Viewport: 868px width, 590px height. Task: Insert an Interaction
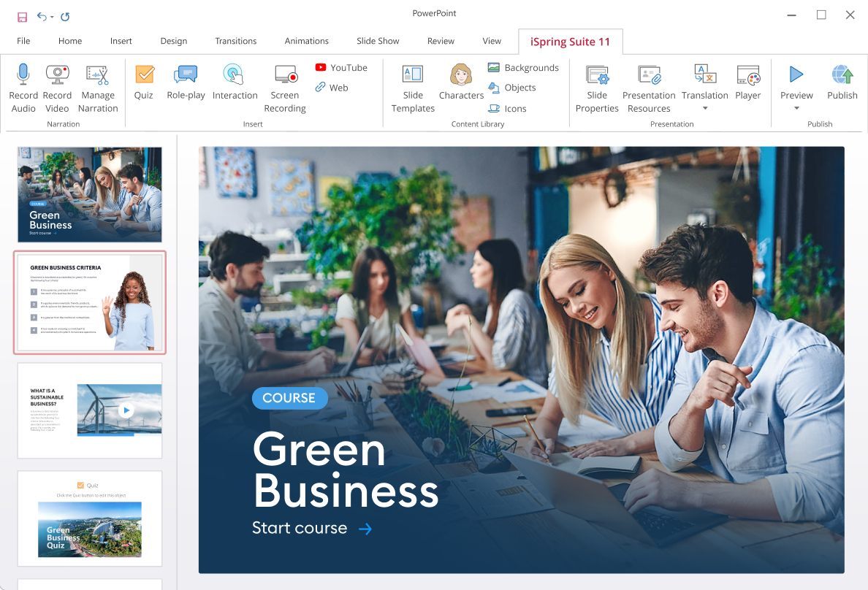235,88
